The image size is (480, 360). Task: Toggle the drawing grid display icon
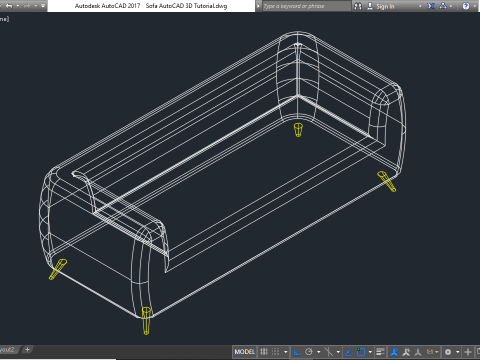pyautogui.click(x=264, y=352)
